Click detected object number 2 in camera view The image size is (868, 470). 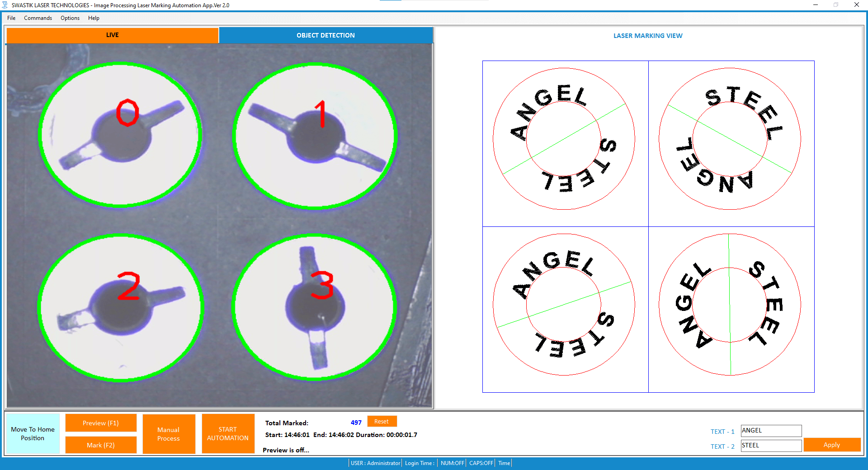[x=120, y=307]
